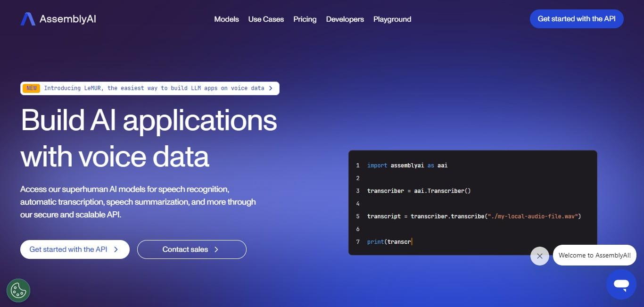Open cookie preferences icon

pos(18,290)
